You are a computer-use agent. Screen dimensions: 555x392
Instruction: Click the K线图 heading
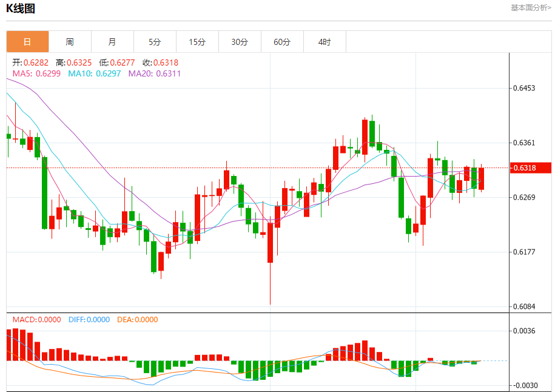[x=21, y=8]
